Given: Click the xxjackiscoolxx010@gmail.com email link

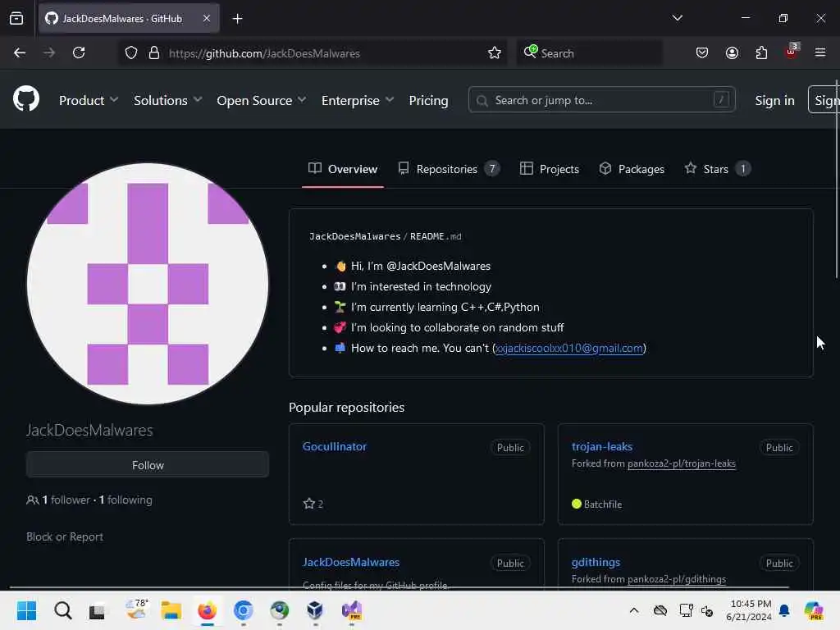Looking at the screenshot, I should tap(569, 348).
